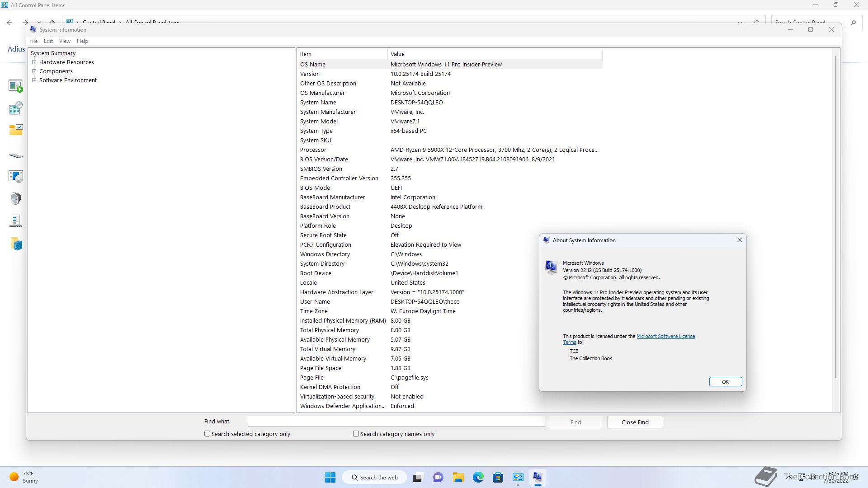Select the Kernel DMA Protection row
This screenshot has height=488, width=868.
click(x=450, y=387)
